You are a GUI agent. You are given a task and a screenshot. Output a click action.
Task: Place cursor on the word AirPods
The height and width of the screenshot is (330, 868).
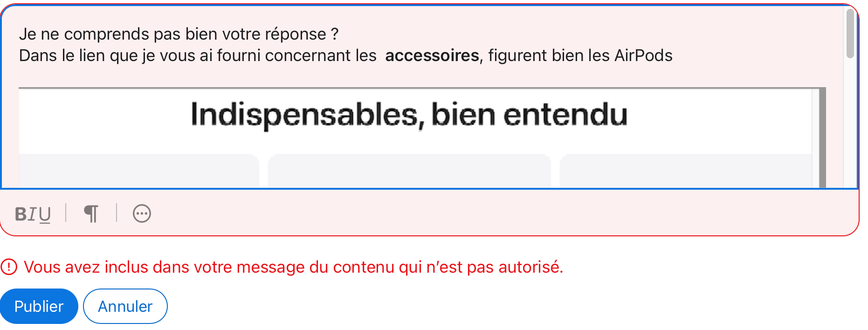643,55
